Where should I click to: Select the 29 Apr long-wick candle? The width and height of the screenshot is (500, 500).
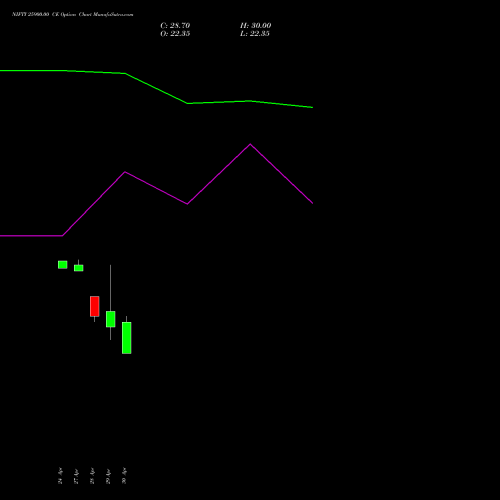tap(110, 319)
